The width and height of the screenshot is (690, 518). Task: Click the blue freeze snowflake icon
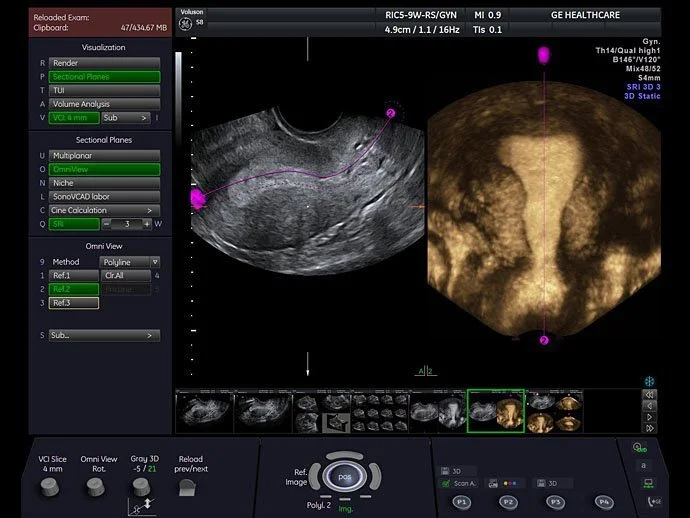(650, 382)
